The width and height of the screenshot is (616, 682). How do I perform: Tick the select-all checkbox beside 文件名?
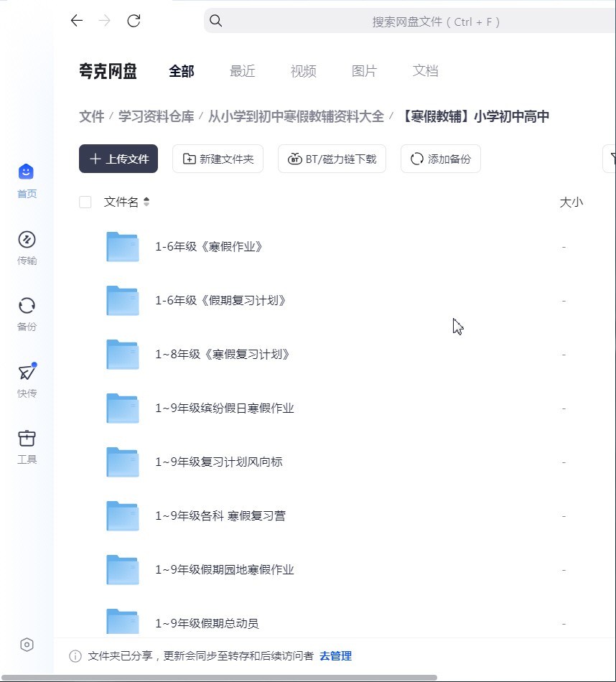(x=85, y=202)
